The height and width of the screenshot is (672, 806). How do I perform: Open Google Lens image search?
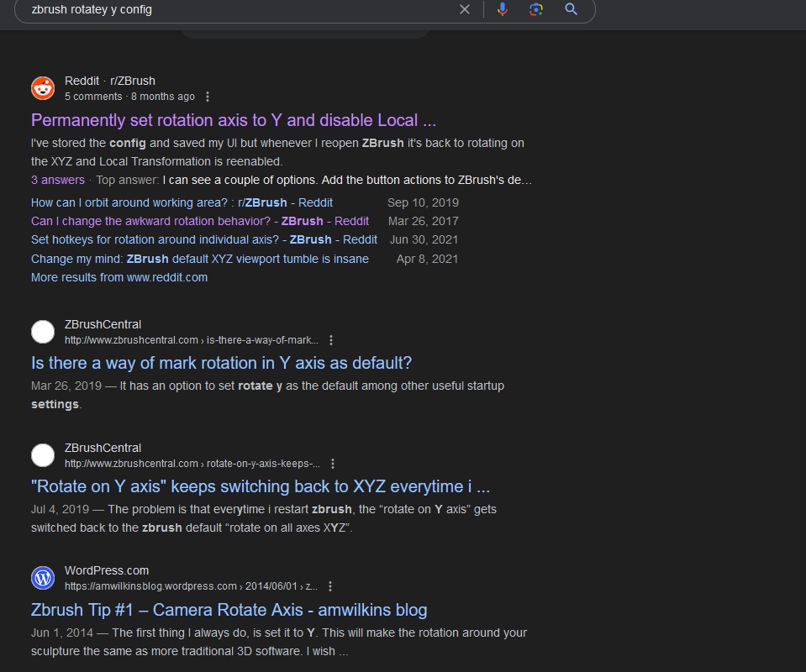536,9
